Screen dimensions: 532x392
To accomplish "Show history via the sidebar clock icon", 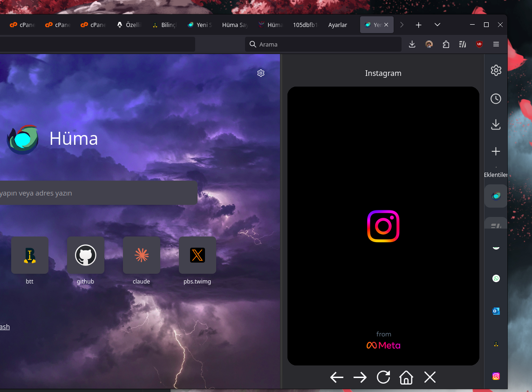I will (496, 99).
